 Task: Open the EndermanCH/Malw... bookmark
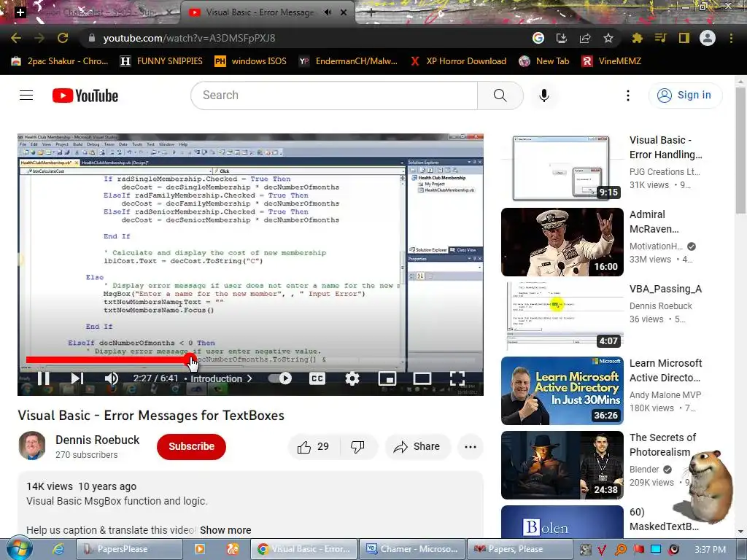pyautogui.click(x=348, y=61)
